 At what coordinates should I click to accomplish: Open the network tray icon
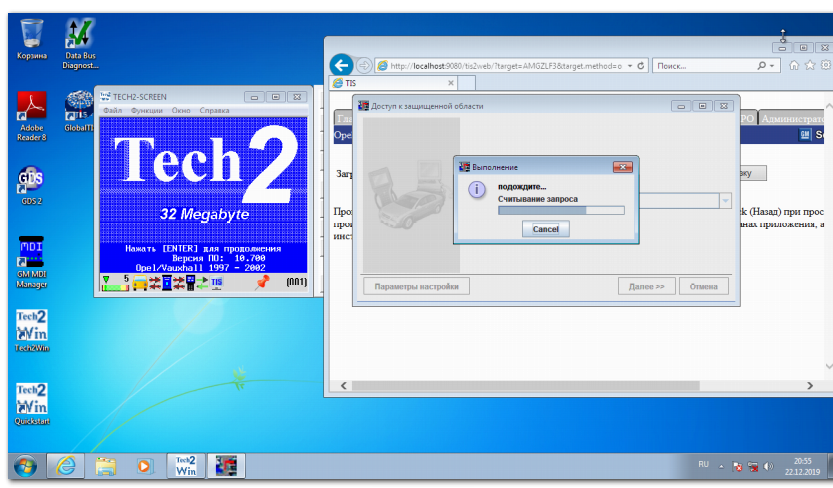coord(753,467)
